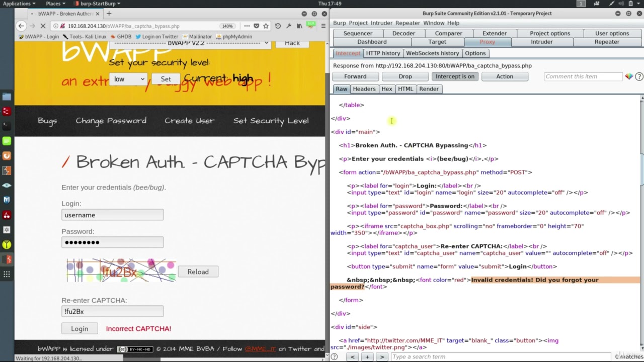Open Intruder menu in Burp menu bar
644x362 pixels.
pos(381,23)
